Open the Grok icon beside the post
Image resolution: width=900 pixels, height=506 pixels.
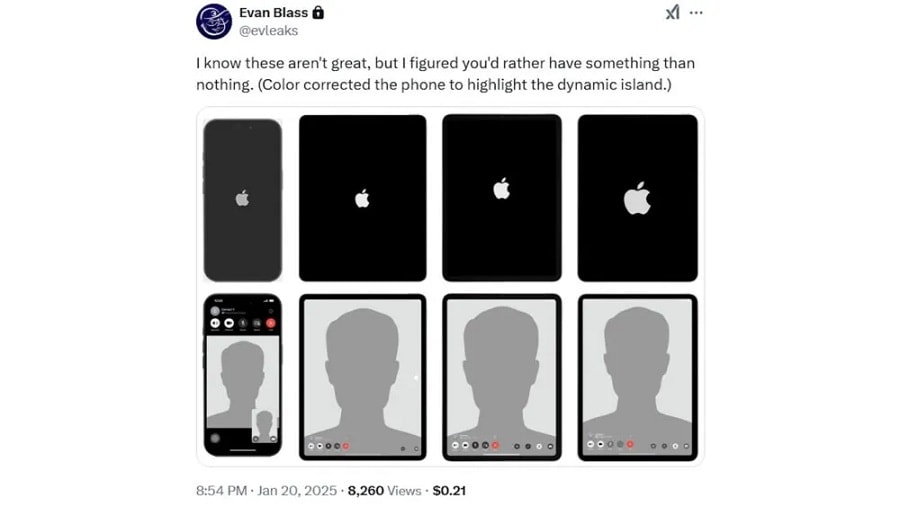[672, 13]
